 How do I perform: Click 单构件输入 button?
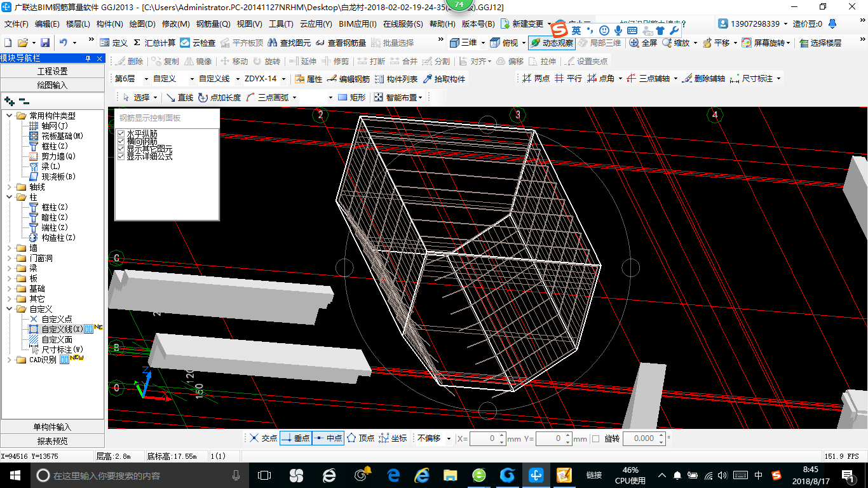pos(53,427)
